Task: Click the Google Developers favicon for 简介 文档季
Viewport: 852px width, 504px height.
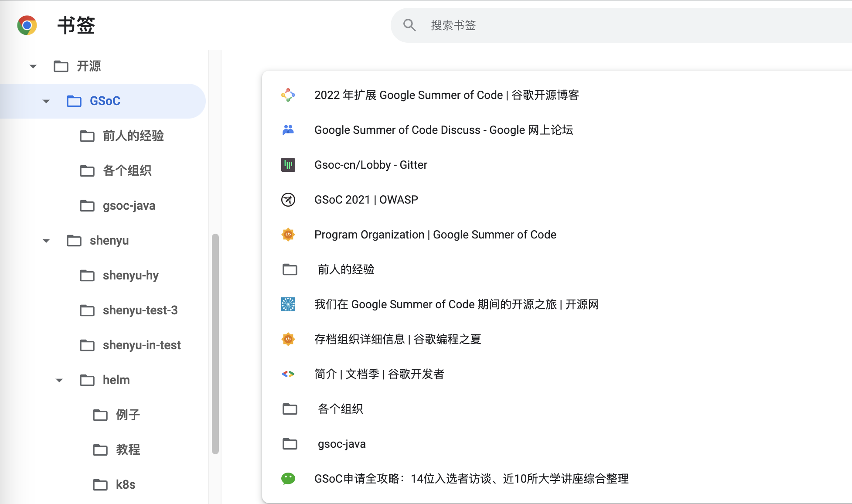Action: pos(288,374)
